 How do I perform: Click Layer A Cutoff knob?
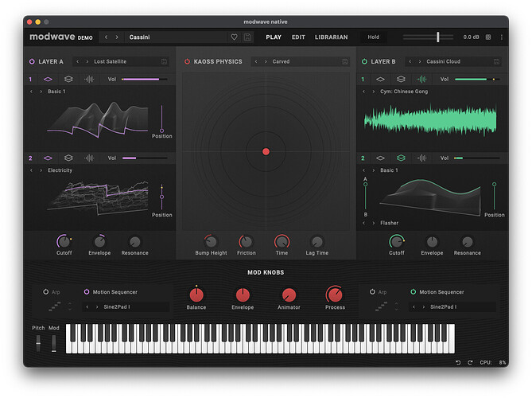click(x=64, y=241)
